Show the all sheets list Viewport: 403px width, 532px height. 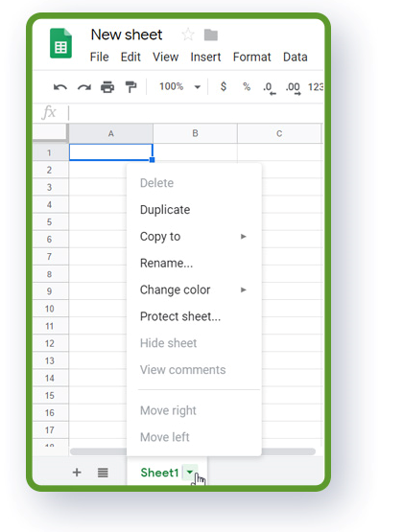point(103,473)
